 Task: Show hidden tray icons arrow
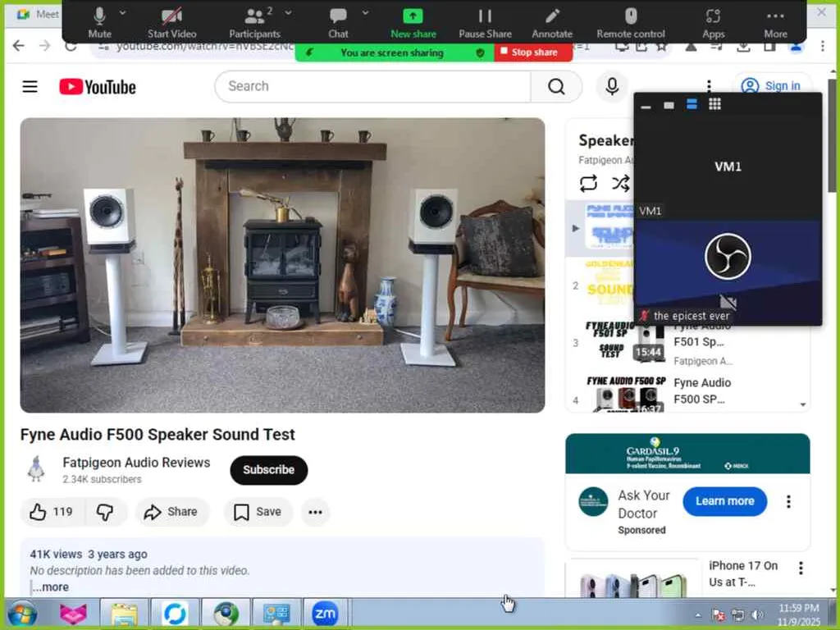coord(697,615)
